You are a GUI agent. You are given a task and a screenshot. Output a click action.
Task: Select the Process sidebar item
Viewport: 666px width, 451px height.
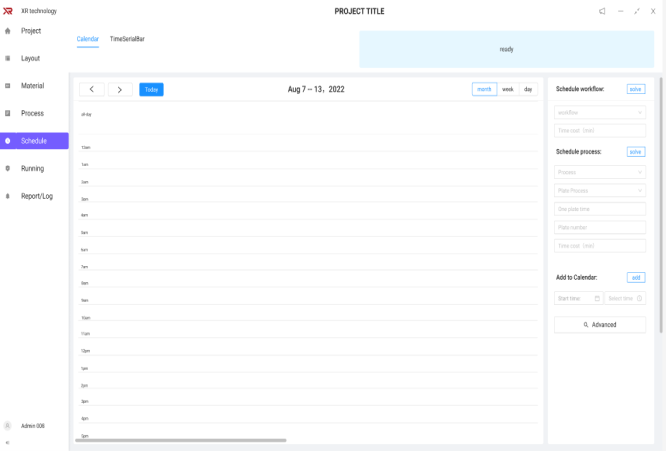pyautogui.click(x=32, y=113)
